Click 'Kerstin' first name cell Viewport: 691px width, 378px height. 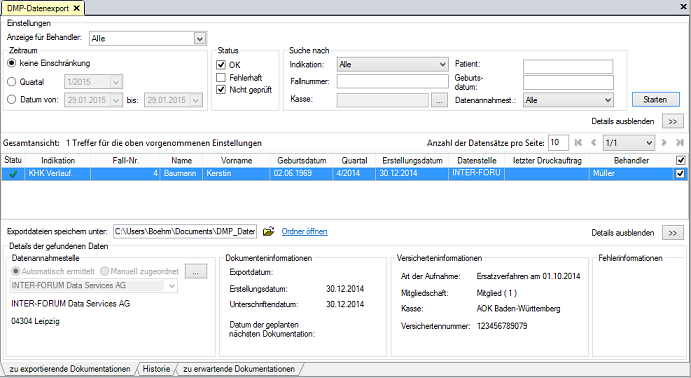(236, 174)
